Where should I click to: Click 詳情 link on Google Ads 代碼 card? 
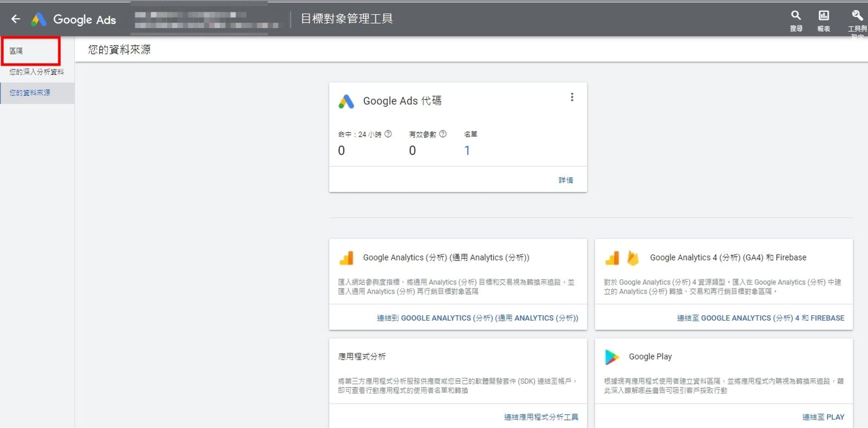(x=566, y=180)
